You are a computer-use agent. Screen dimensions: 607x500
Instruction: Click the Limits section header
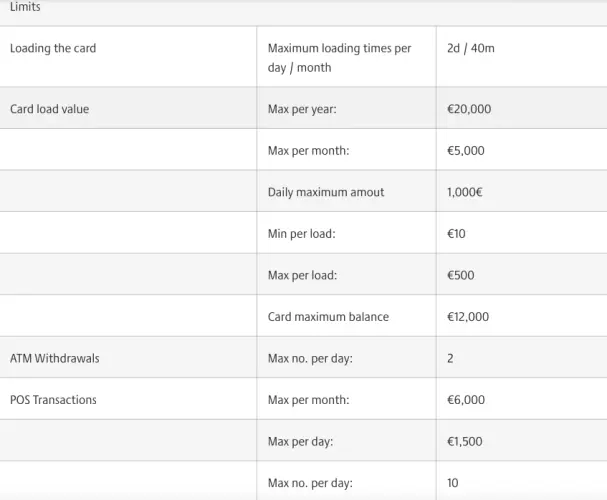click(x=25, y=7)
